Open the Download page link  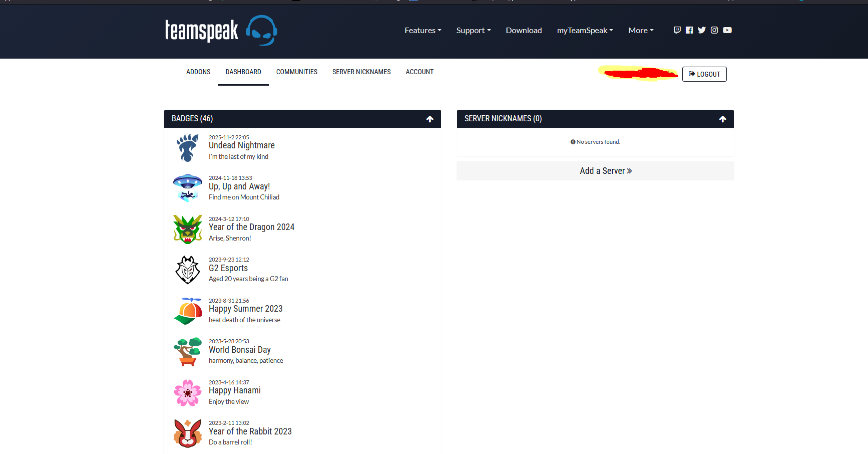point(524,31)
